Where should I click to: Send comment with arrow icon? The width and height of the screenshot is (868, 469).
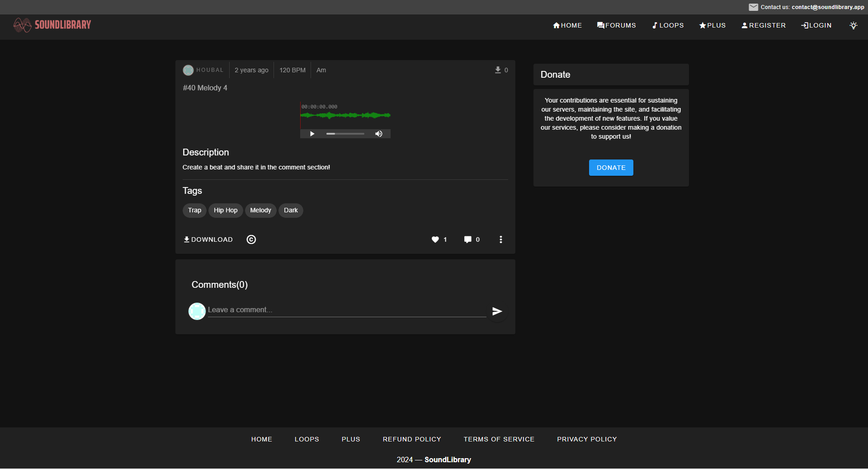(497, 311)
